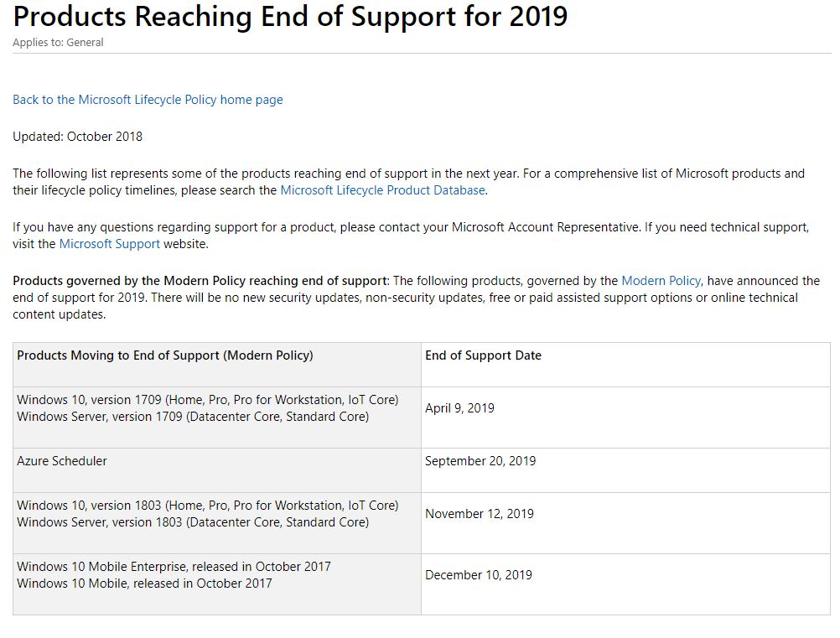Viewport: 840px width, 638px height.
Task: Click the Windows Server, version 1709 line
Action: (x=193, y=416)
